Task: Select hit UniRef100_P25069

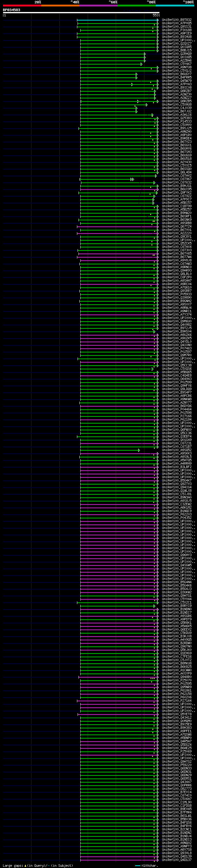Action: 176,751
